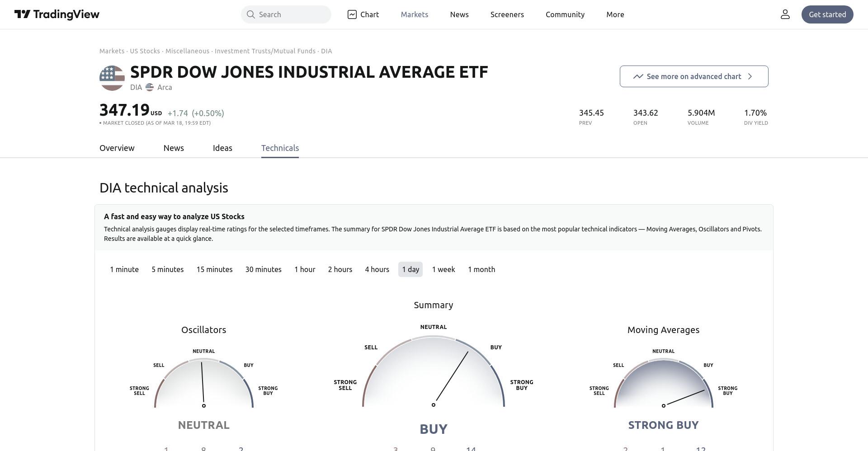Screen dimensions: 868x451
Task: Click the search magnifier icon
Action: [250, 14]
